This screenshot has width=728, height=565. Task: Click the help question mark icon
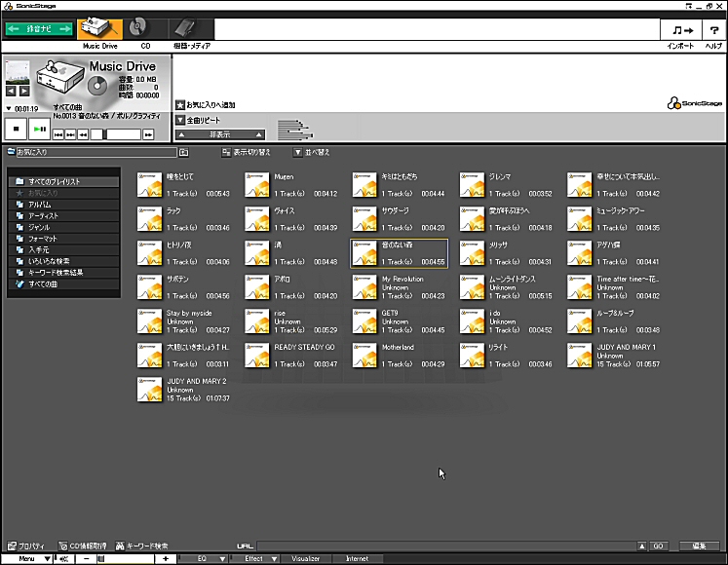point(713,31)
